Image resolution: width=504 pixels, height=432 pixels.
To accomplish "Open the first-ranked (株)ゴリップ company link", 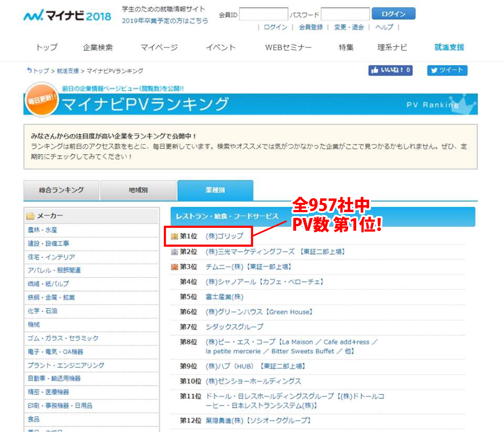I will point(224,236).
